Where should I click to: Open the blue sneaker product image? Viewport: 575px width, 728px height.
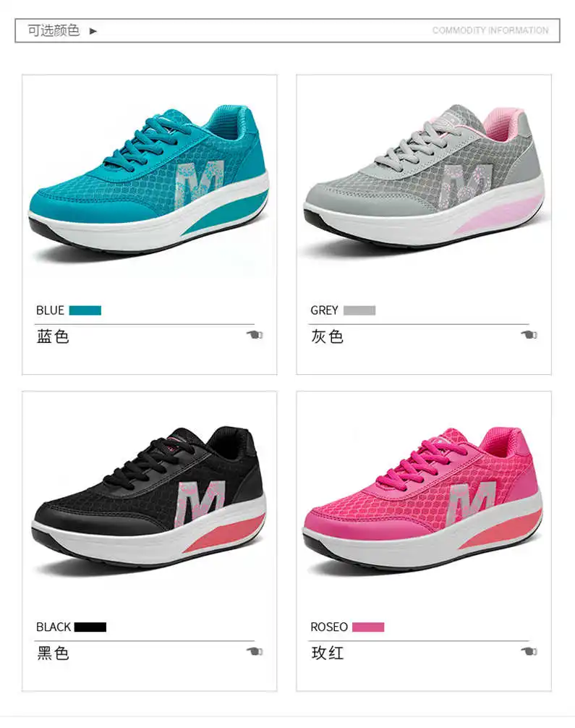(149, 183)
